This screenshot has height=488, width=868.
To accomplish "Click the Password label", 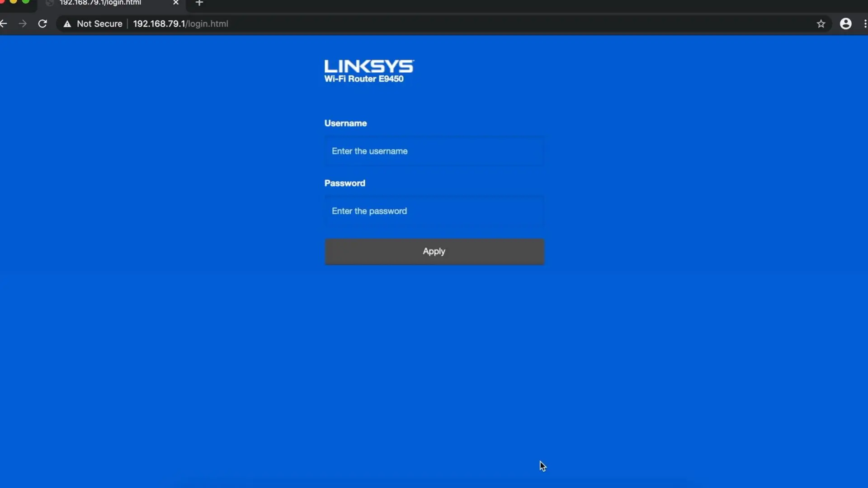I will coord(344,183).
